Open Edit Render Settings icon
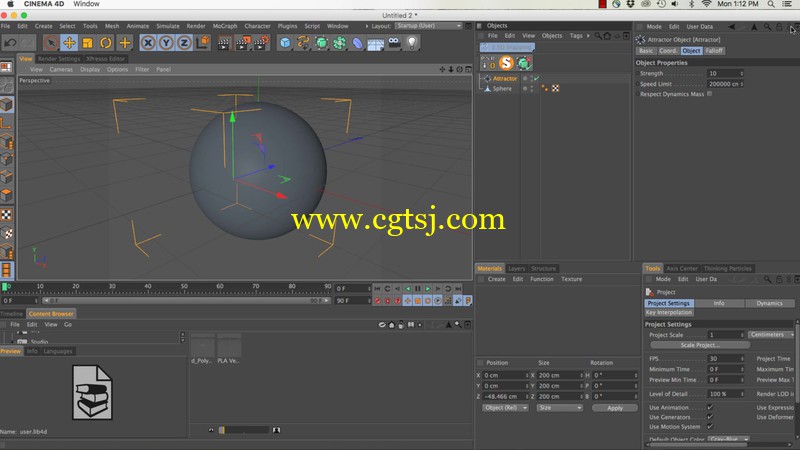The image size is (800, 450). click(x=261, y=43)
